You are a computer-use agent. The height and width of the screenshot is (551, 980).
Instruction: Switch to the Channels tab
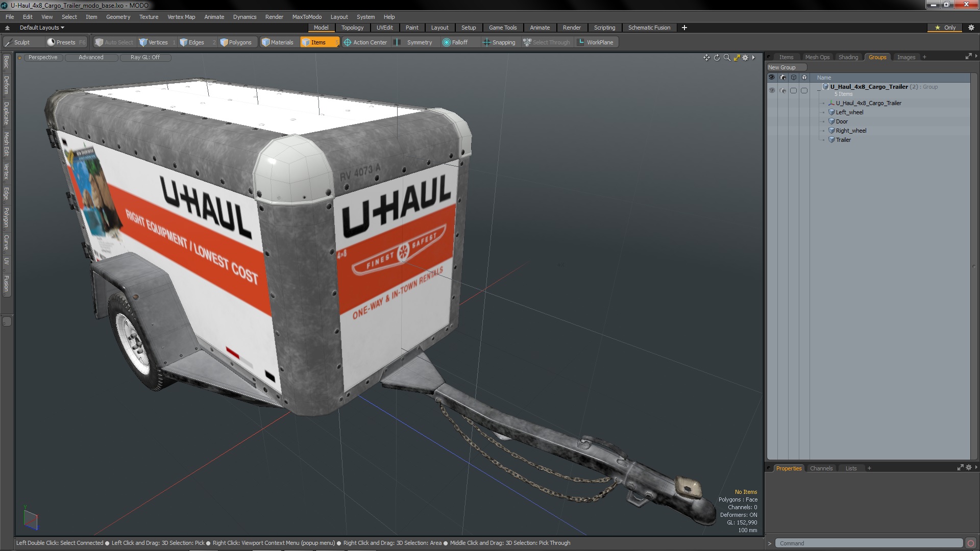click(821, 468)
